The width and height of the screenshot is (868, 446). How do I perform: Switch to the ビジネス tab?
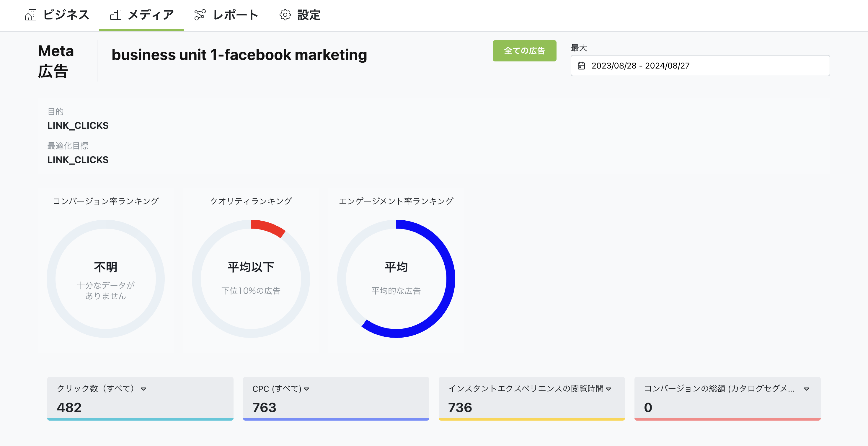click(66, 15)
